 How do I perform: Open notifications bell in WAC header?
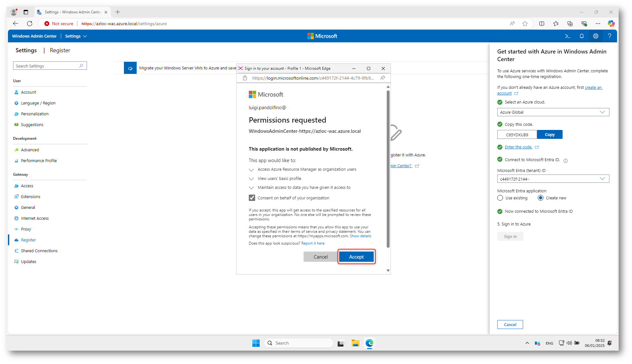(x=582, y=36)
